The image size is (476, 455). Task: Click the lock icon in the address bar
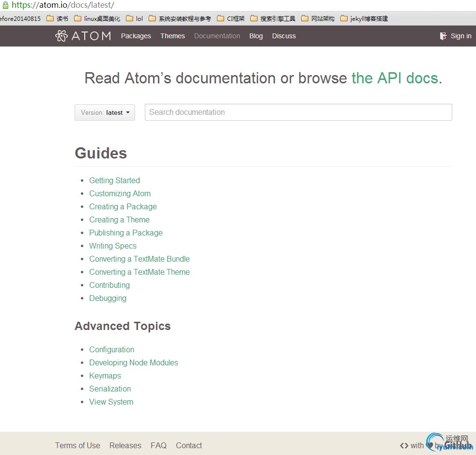5,5
